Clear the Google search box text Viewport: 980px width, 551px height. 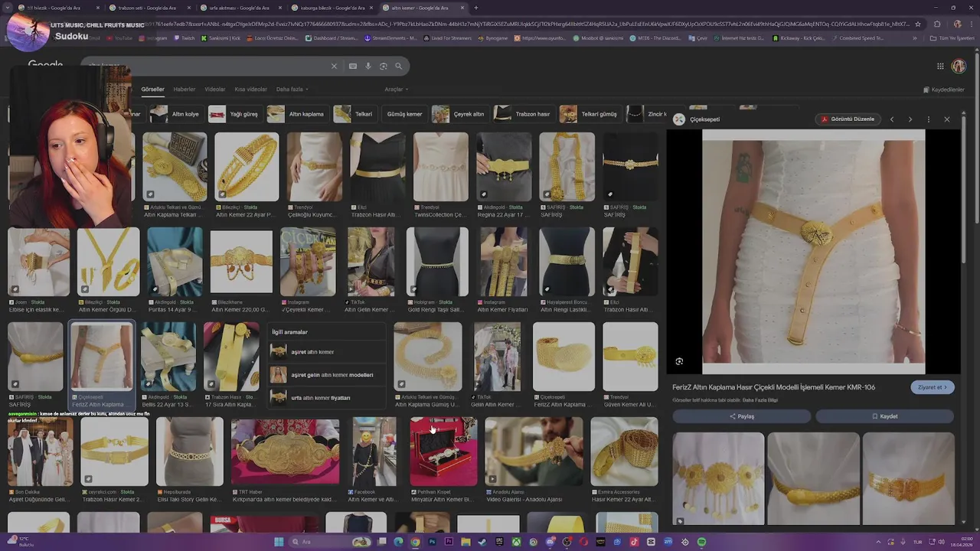coord(334,67)
